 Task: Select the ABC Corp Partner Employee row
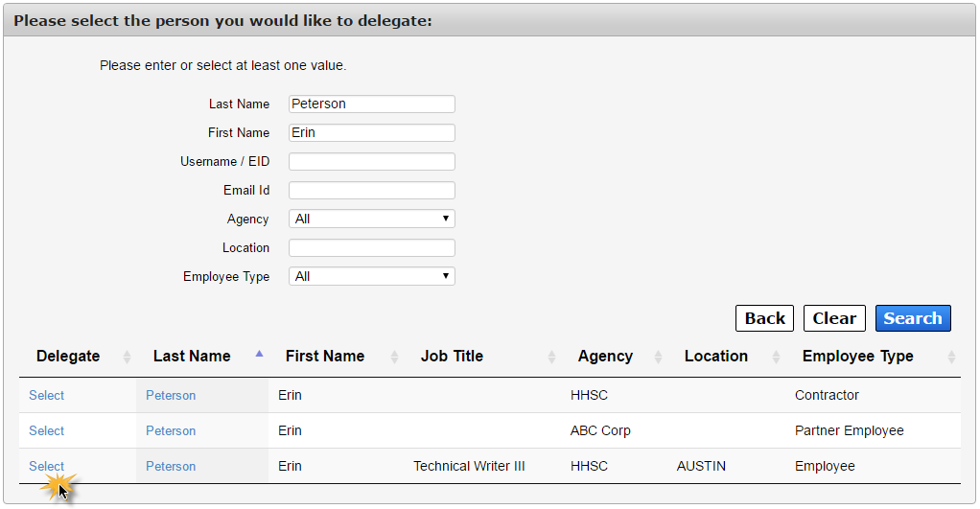46,431
